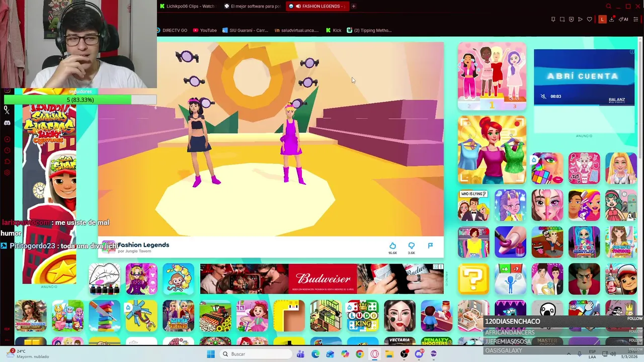Open a new tab with plus button

pos(354,6)
